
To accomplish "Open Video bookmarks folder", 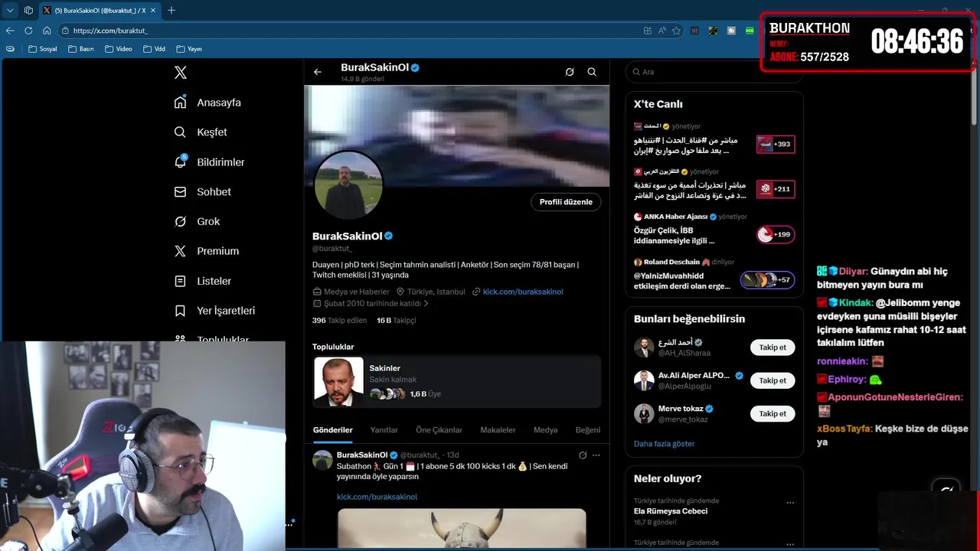I will coord(119,49).
